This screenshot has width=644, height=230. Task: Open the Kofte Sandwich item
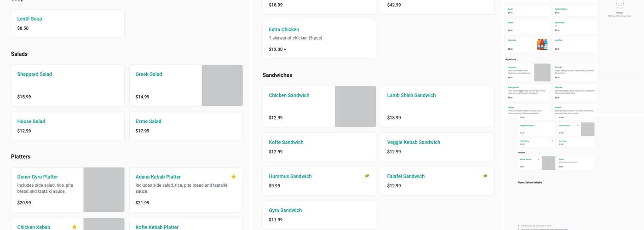pos(319,147)
